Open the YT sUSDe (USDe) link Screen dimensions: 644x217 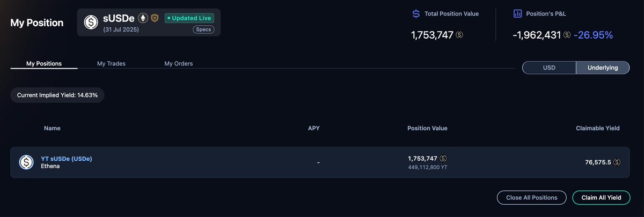click(67, 159)
